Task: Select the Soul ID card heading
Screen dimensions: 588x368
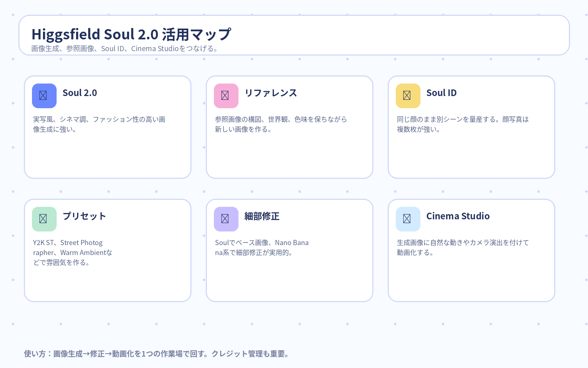Action: [x=441, y=93]
